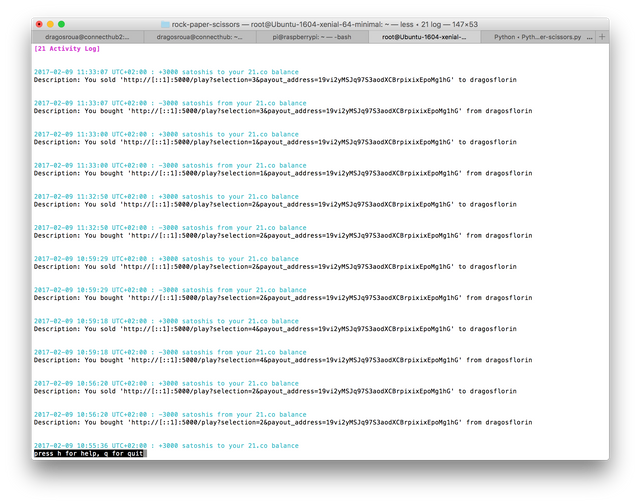640x504 pixels.
Task: Click 'You sold' description with selection=1
Action: tap(275, 142)
